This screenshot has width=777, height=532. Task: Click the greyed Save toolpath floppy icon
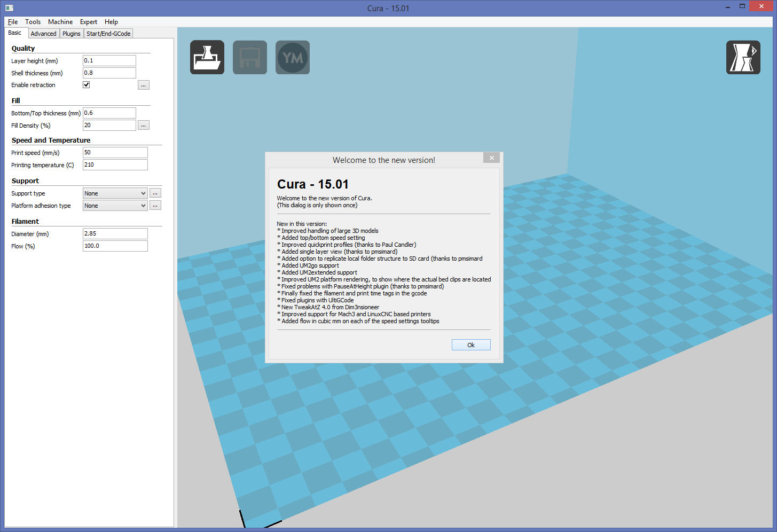pyautogui.click(x=250, y=57)
